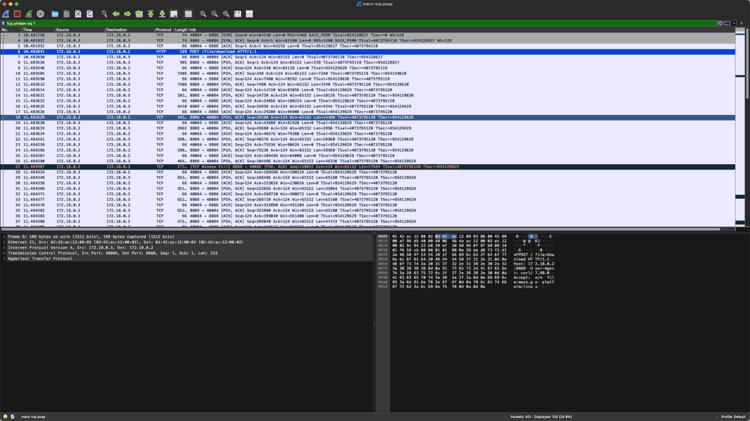Expand the Internet Protocol Version 4 section
The image size is (750, 421).
tap(4, 247)
